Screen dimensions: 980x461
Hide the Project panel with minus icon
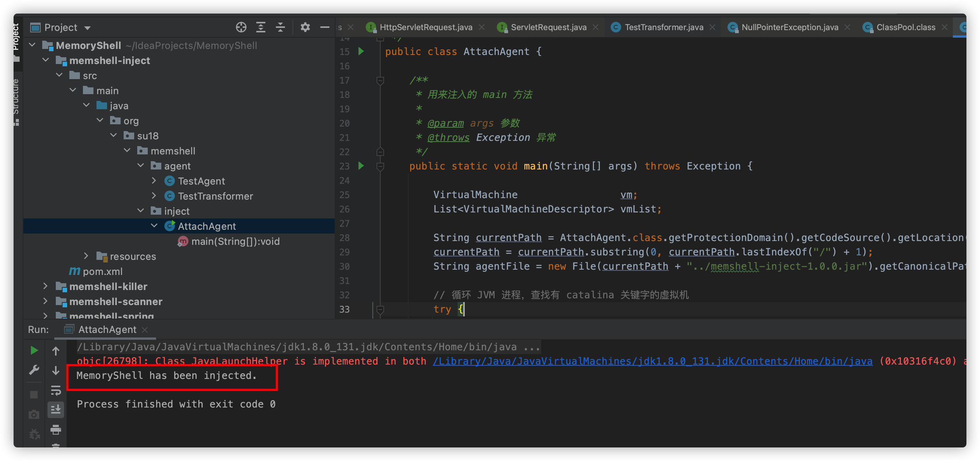pyautogui.click(x=325, y=27)
